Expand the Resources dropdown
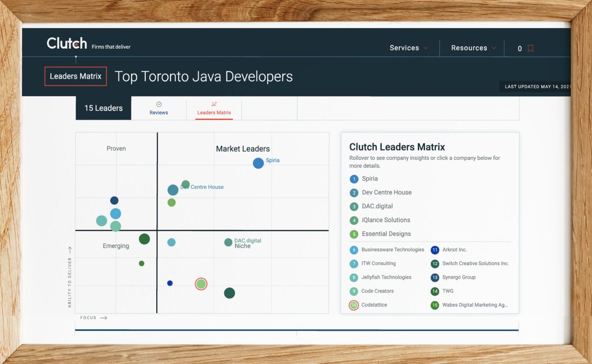592x364 pixels. [x=473, y=48]
